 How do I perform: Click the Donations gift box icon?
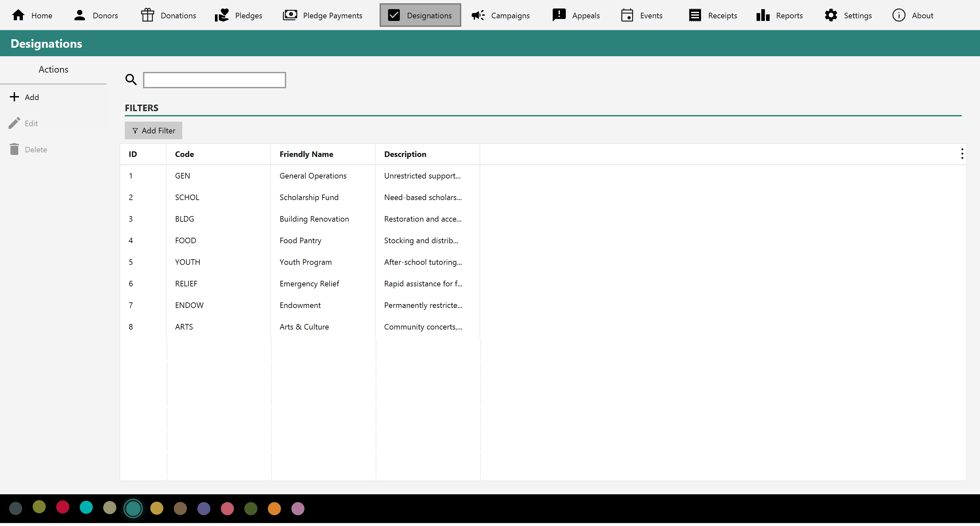[x=147, y=15]
